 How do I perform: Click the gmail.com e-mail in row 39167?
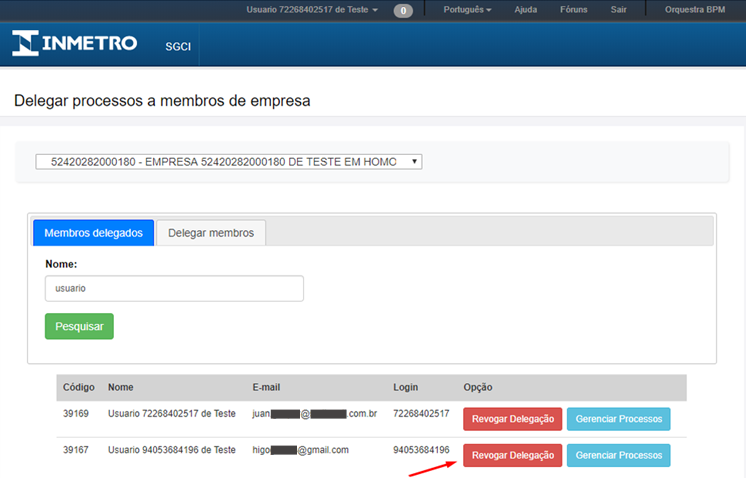click(300, 450)
